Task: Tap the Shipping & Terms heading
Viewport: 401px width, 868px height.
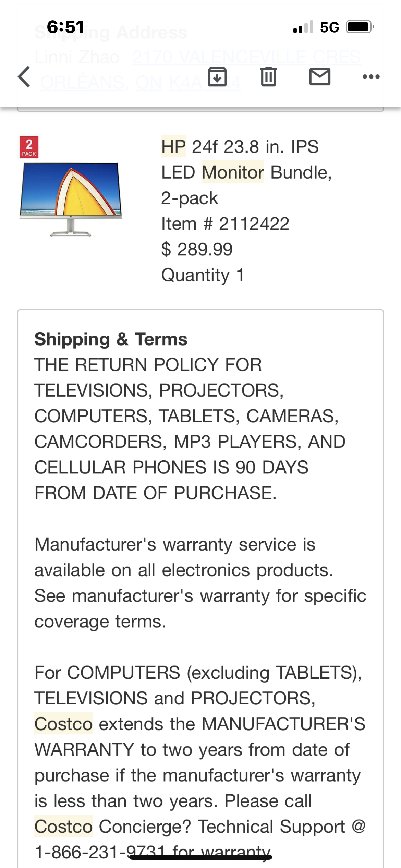Action: click(x=111, y=339)
